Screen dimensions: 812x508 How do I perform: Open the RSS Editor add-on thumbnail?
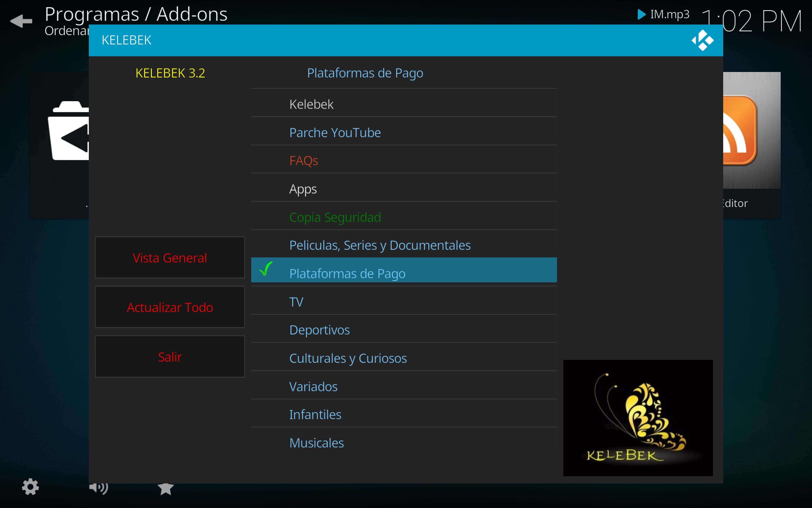coord(752,145)
